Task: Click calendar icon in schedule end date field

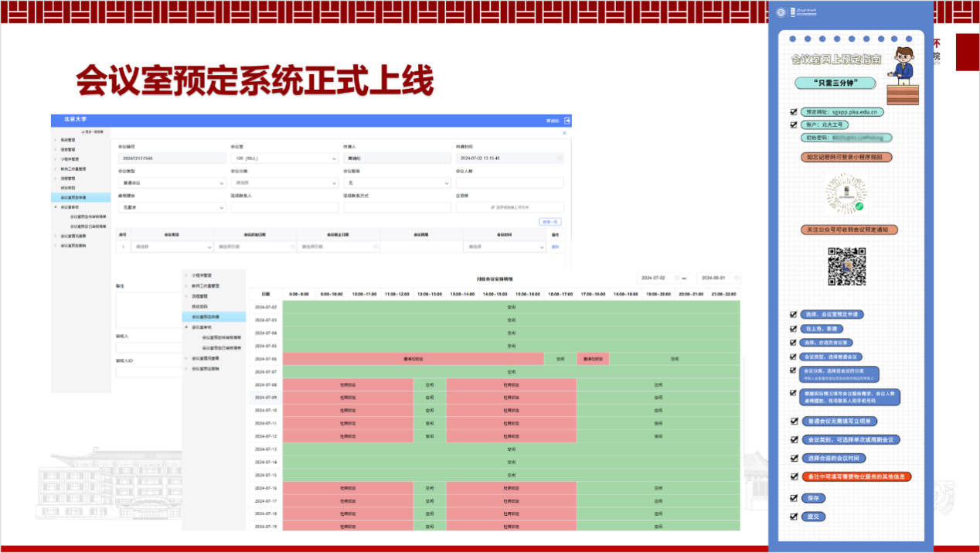Action: (737, 278)
